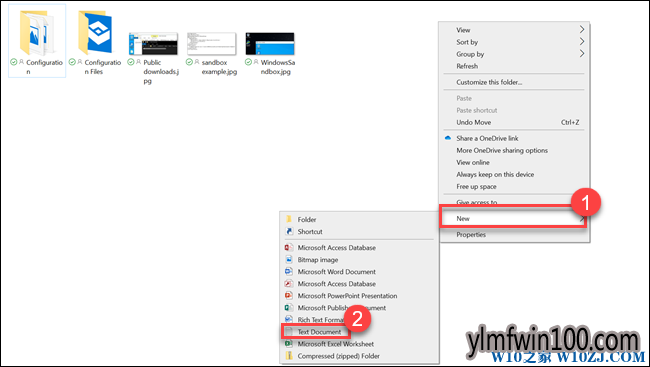650x367 pixels.
Task: Select the Public downloads.jpg thumbnail
Action: click(153, 44)
